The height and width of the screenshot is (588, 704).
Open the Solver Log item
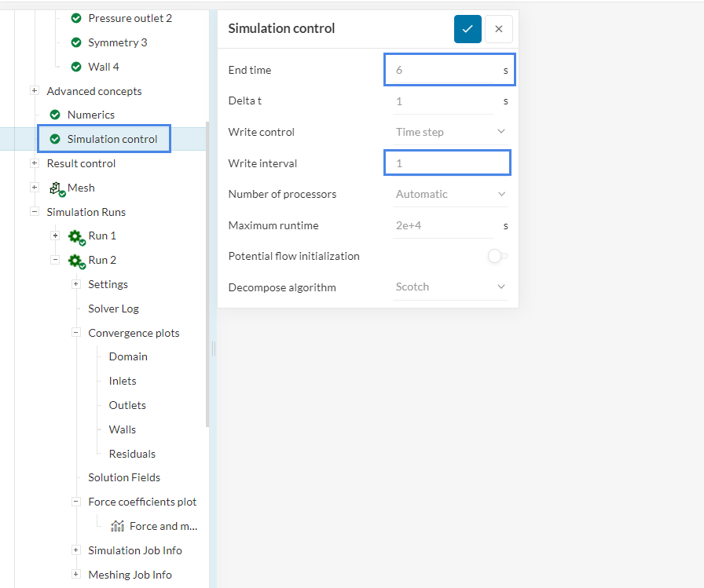tap(113, 309)
